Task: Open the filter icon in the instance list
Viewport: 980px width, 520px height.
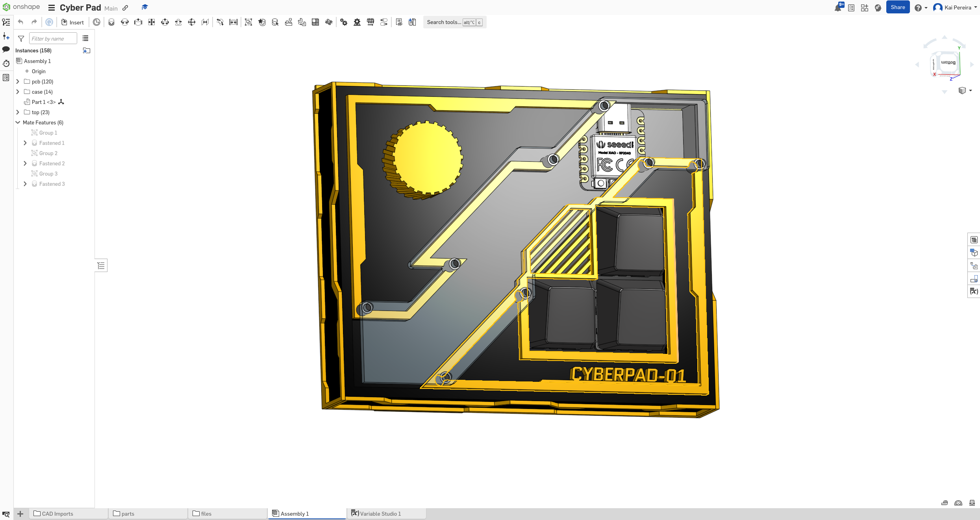Action: (21, 39)
